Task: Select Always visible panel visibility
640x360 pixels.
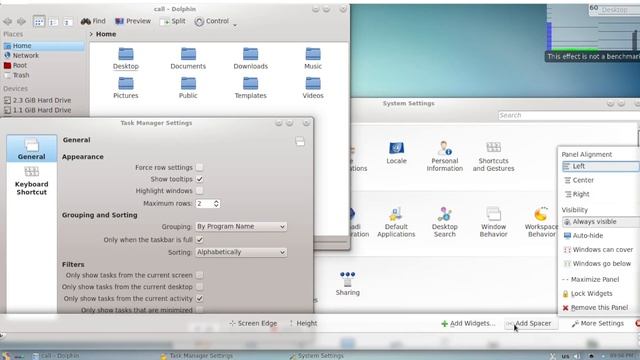Action: tap(601, 222)
